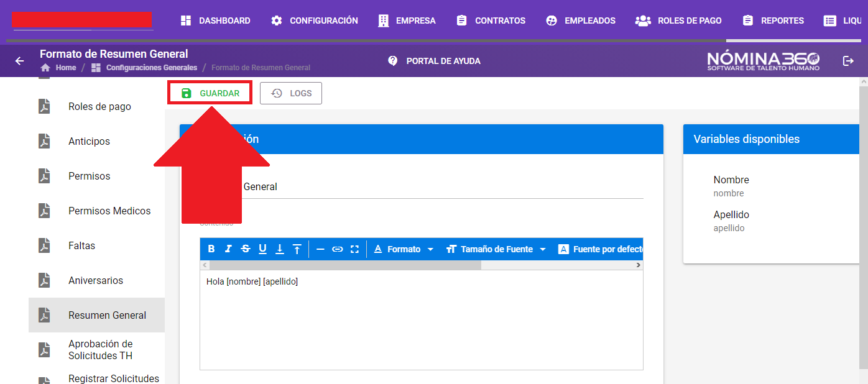Click the Roles de Pago people icon
Image resolution: width=868 pixels, height=384 pixels.
pyautogui.click(x=643, y=21)
